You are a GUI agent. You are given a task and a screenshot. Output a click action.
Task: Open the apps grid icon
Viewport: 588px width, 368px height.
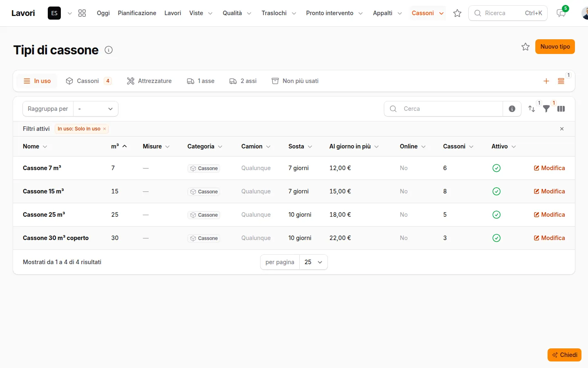click(82, 13)
